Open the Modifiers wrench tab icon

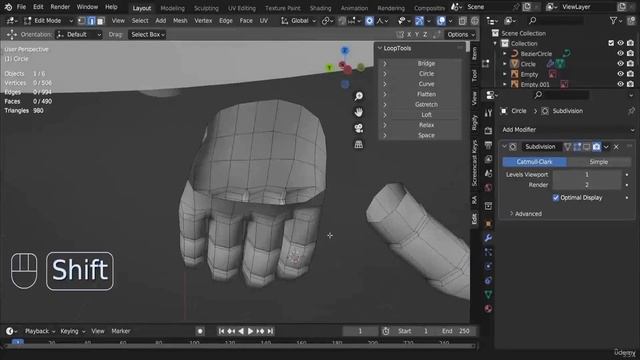coord(488,238)
